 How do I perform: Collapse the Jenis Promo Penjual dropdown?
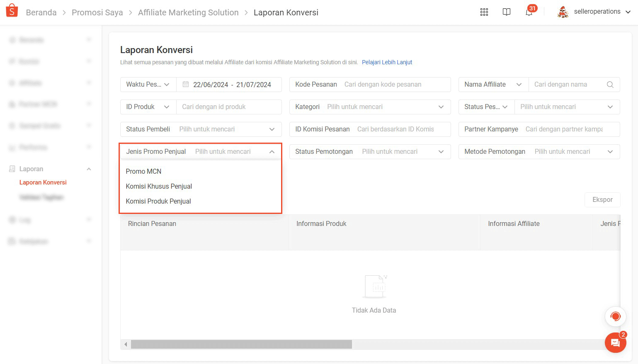[272, 152]
